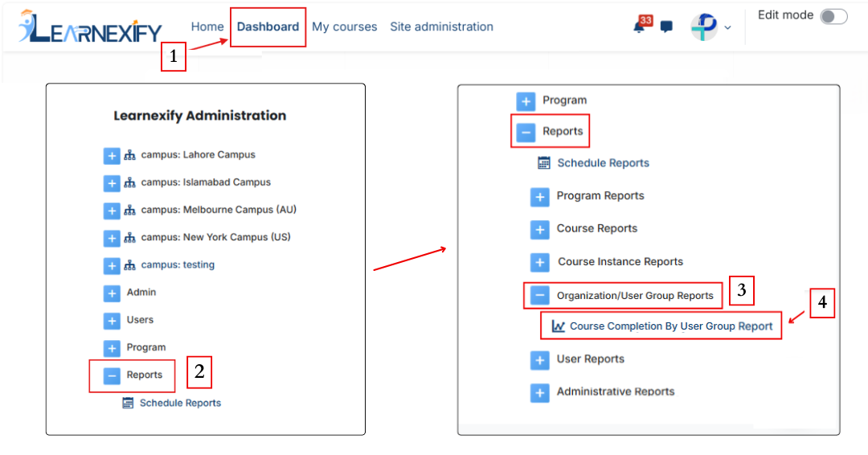Click 'Organization/User Group Reports' label
This screenshot has height=455, width=868.
(635, 296)
